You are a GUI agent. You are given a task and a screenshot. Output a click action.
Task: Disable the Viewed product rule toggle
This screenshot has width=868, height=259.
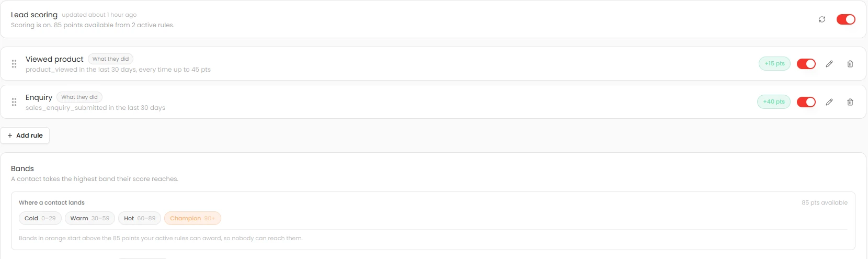tap(806, 64)
